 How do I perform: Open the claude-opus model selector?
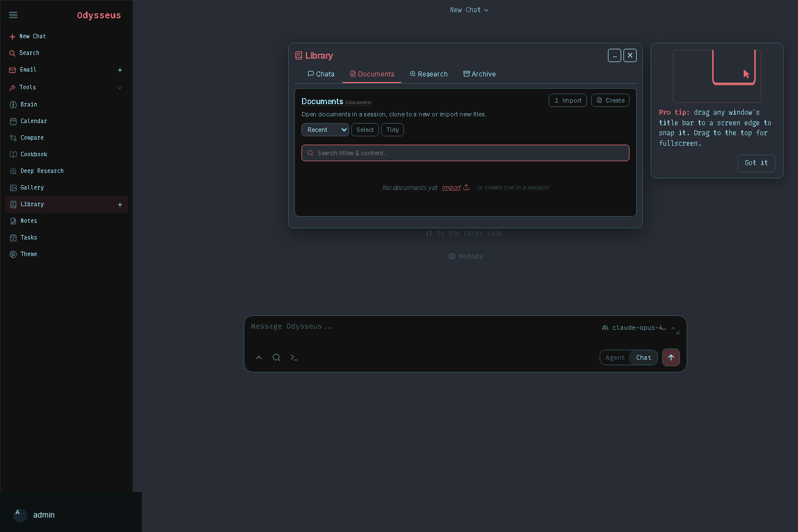639,328
